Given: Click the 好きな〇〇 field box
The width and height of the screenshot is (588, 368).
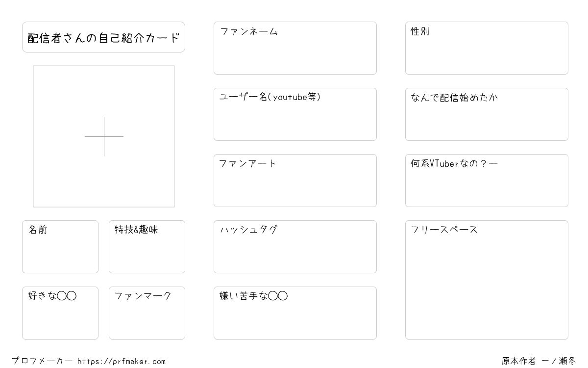Looking at the screenshot, I should pyautogui.click(x=60, y=313).
